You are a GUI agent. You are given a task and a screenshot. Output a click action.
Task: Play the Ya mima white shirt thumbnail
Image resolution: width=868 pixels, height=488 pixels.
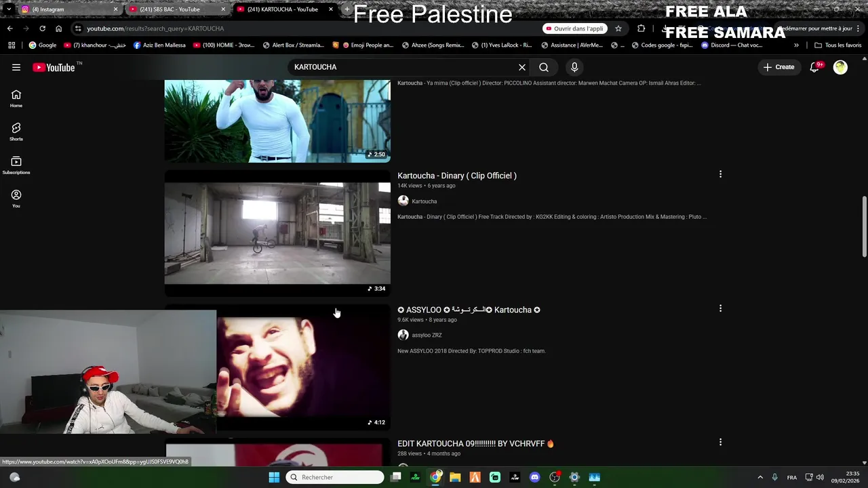(x=277, y=121)
